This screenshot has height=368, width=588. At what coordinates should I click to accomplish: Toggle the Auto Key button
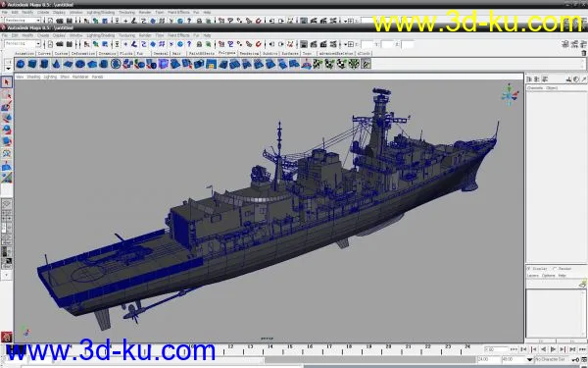[x=575, y=360]
